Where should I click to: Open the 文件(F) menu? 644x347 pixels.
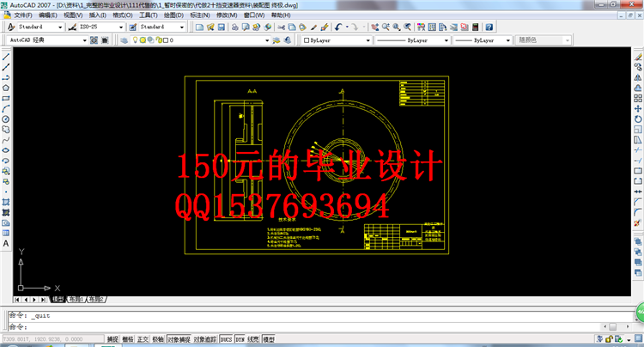23,15
